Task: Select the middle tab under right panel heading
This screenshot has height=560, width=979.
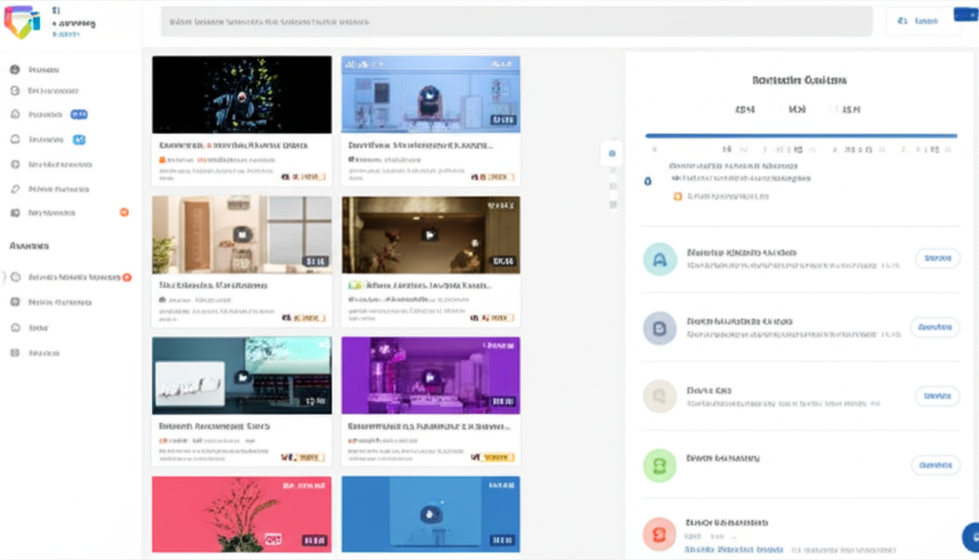Action: pos(796,110)
